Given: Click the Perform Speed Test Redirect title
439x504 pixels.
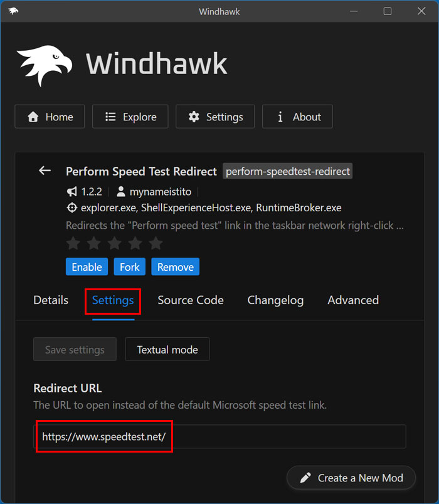Looking at the screenshot, I should 141,171.
